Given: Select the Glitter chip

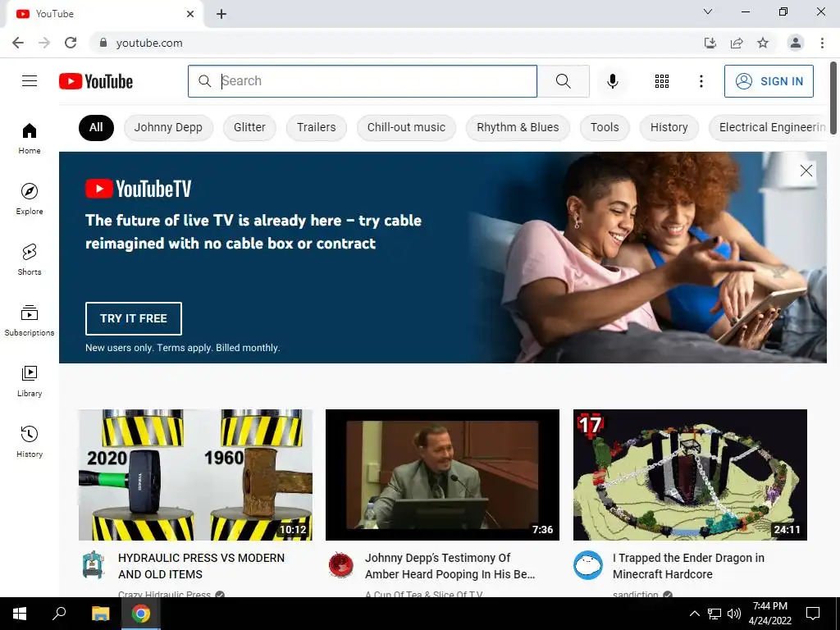Looking at the screenshot, I should point(249,127).
